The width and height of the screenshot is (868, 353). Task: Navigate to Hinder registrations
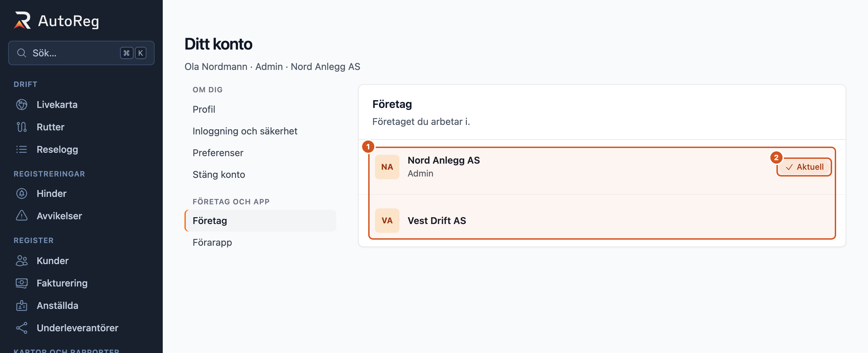coord(81,193)
